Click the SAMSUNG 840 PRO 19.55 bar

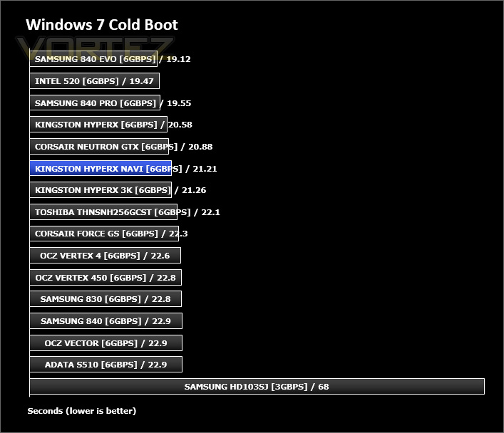[95, 103]
